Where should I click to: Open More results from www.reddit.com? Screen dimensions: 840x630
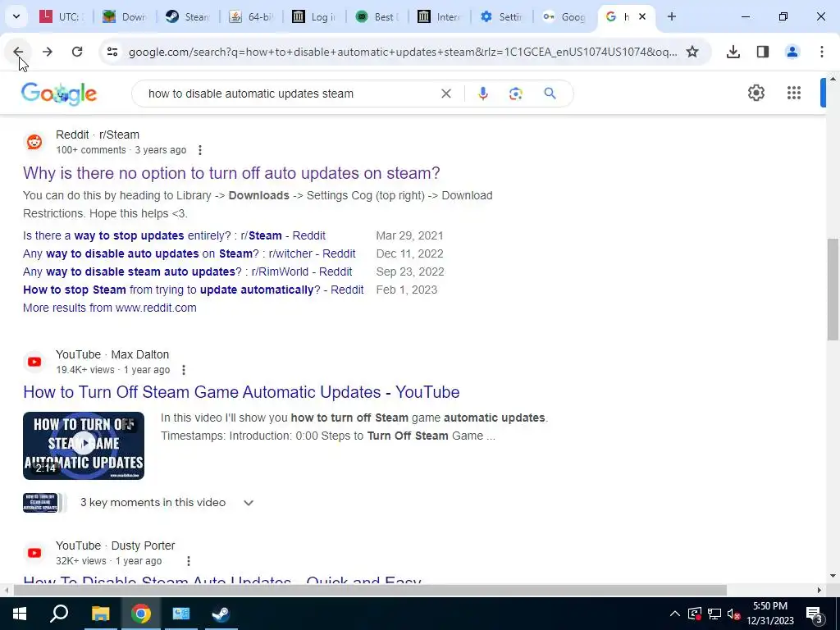click(110, 308)
